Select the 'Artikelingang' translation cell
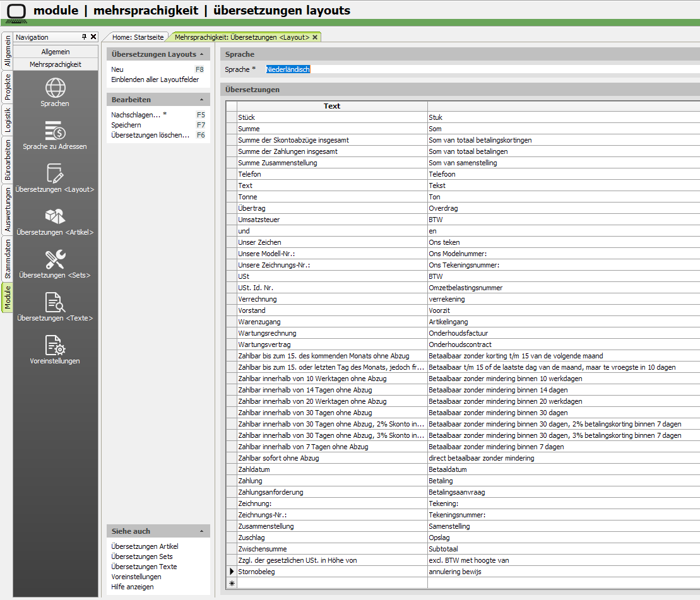 click(564, 322)
